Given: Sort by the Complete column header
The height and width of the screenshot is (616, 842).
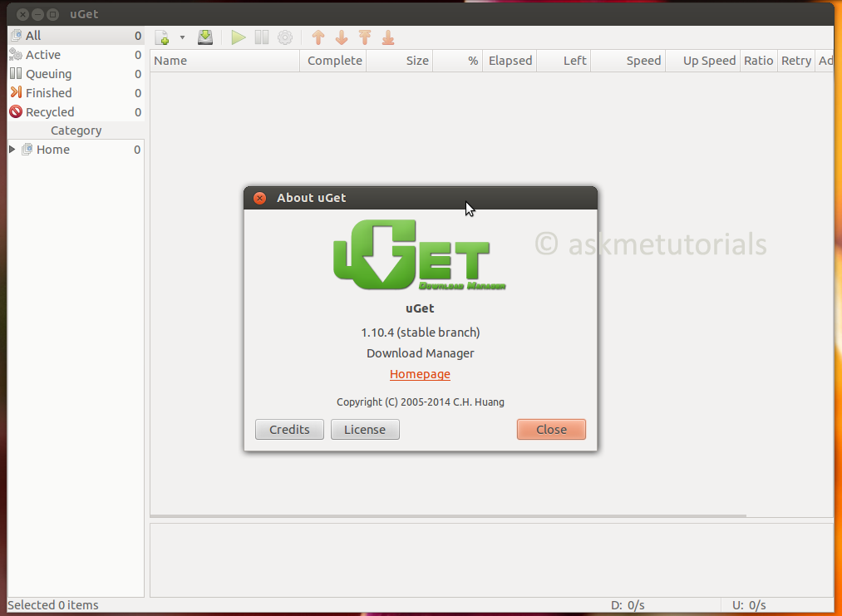Looking at the screenshot, I should click(x=333, y=61).
